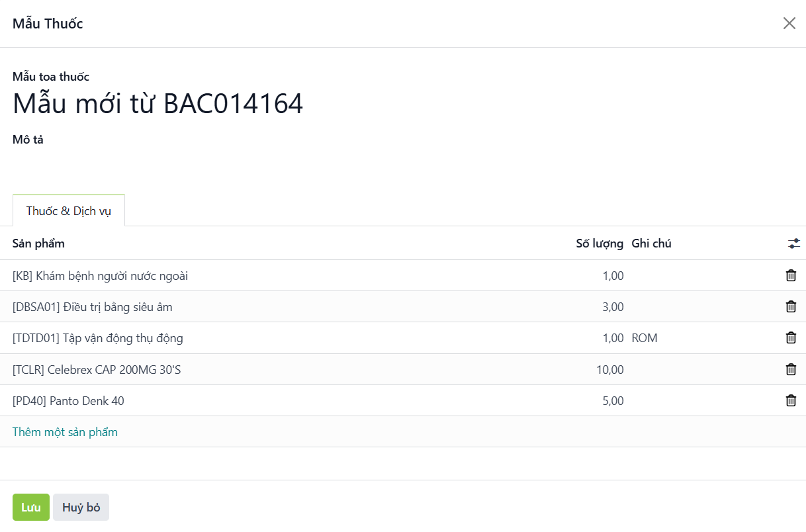This screenshot has height=532, width=806.
Task: Close the Mẫu Thuốc dialog
Action: pyautogui.click(x=789, y=24)
